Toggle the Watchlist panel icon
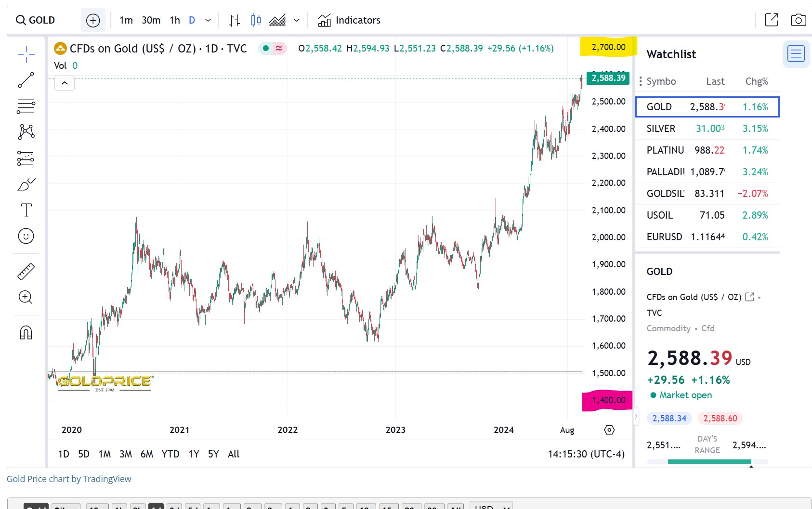812x509 pixels. pos(796,54)
